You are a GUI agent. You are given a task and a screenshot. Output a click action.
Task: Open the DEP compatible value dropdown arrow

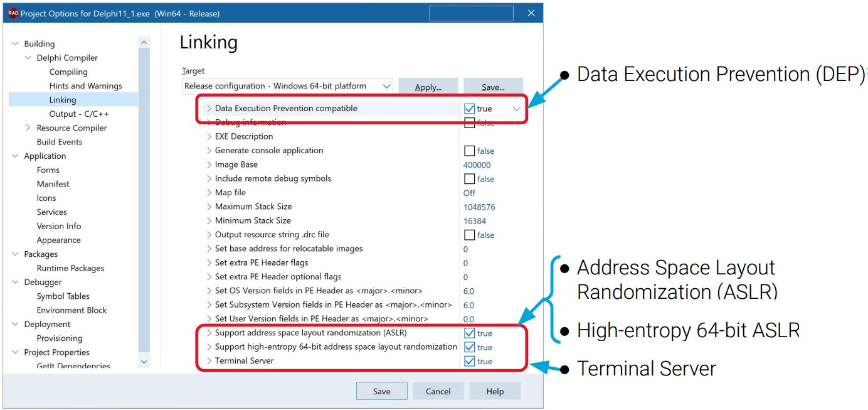point(517,109)
